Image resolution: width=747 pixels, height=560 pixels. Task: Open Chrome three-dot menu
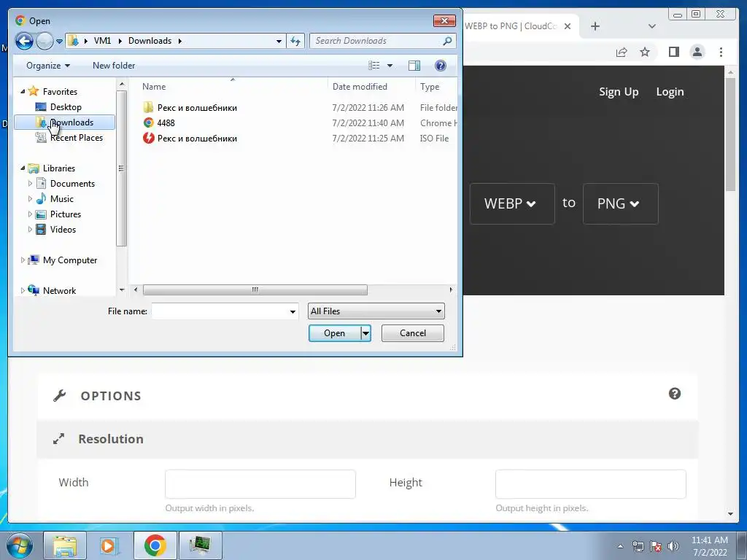click(x=721, y=52)
